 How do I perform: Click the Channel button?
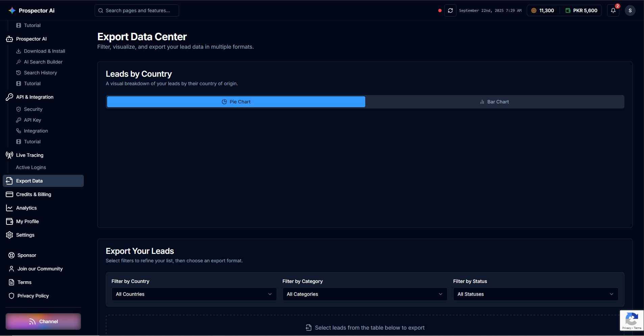coord(43,321)
